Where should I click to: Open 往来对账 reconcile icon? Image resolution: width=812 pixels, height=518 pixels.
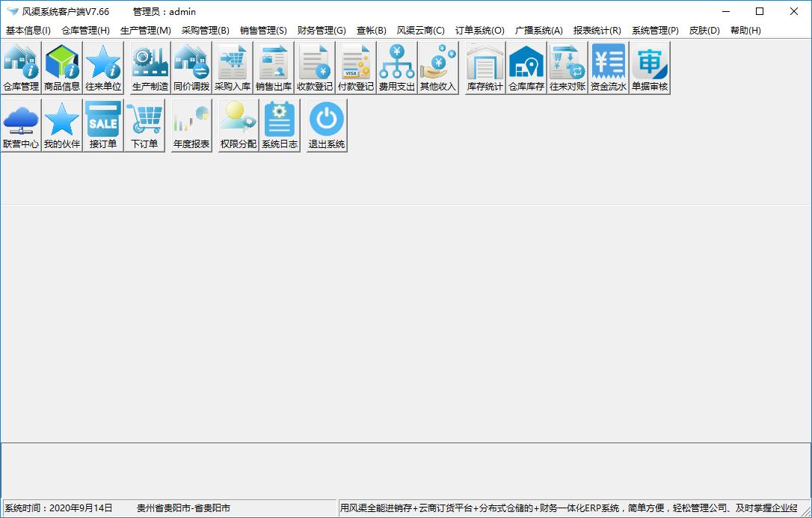point(568,68)
